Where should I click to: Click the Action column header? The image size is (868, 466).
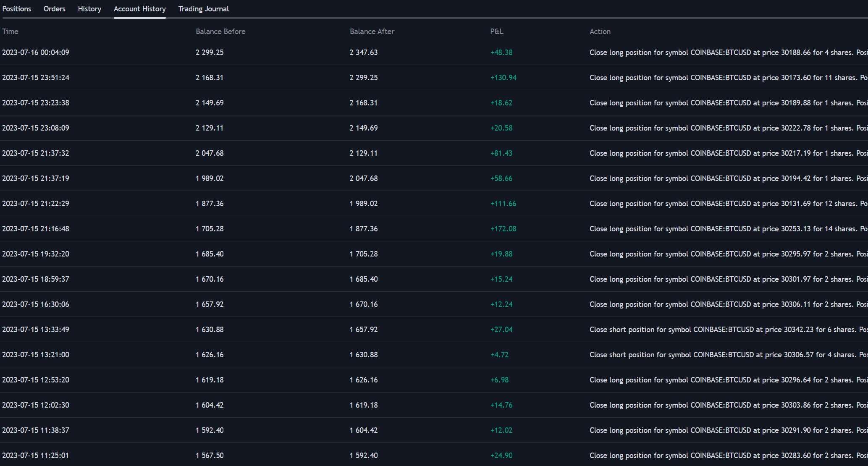click(x=600, y=31)
